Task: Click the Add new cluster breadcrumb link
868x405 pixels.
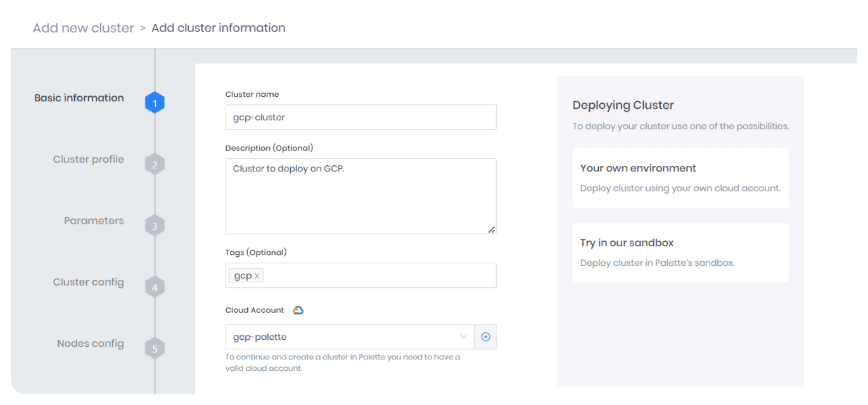Action: click(x=84, y=28)
